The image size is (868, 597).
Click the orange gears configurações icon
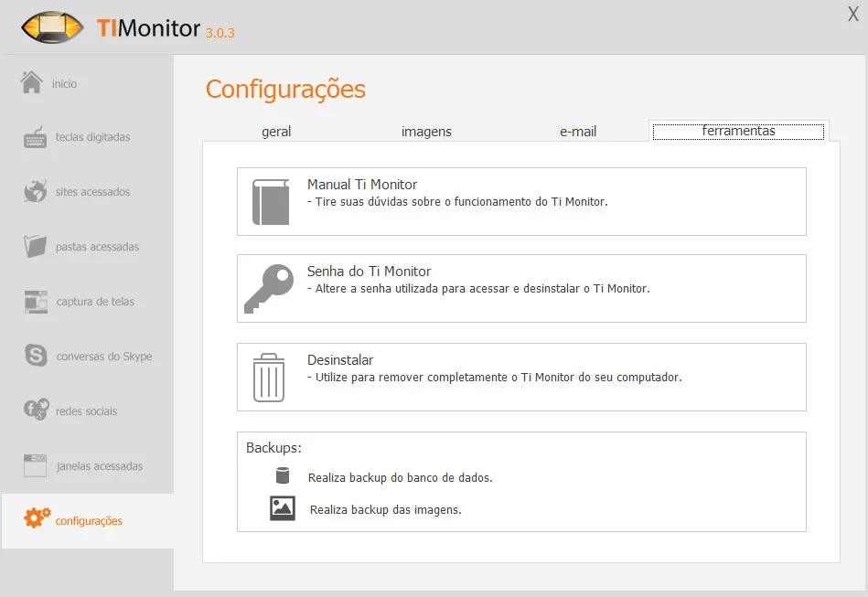click(x=38, y=518)
